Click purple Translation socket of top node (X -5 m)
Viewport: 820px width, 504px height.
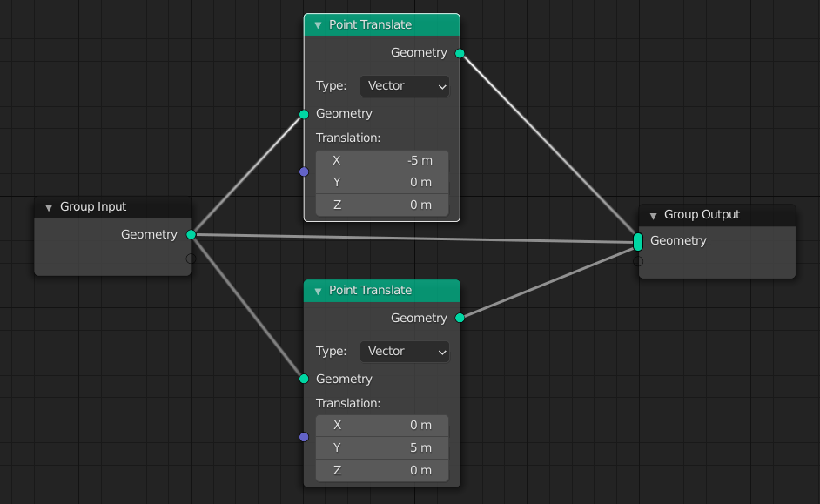click(x=304, y=171)
